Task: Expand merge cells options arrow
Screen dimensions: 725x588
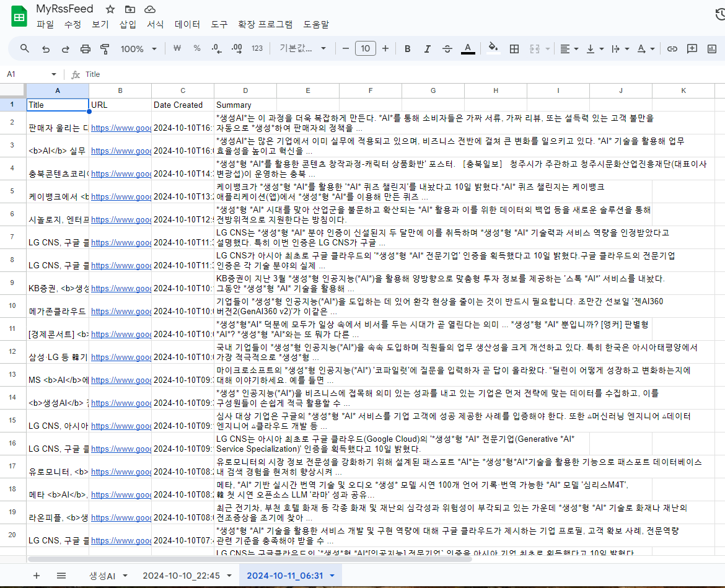Action: pos(547,48)
